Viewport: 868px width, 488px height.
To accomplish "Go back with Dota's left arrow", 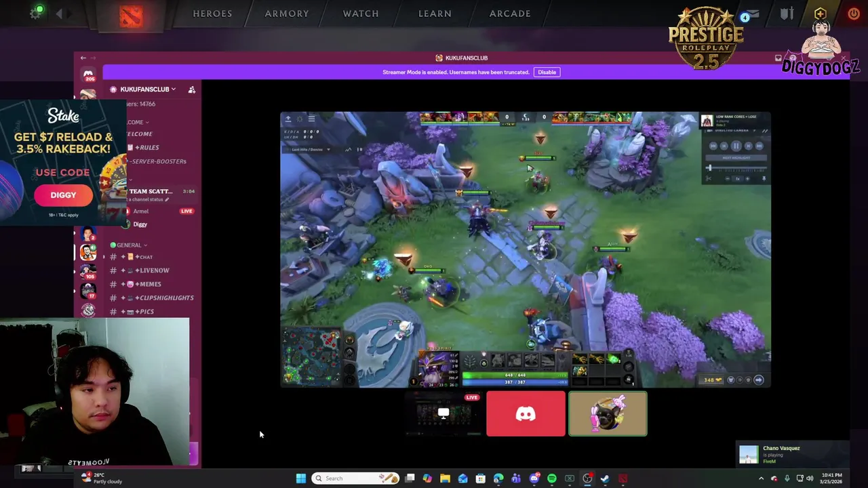I will click(60, 14).
